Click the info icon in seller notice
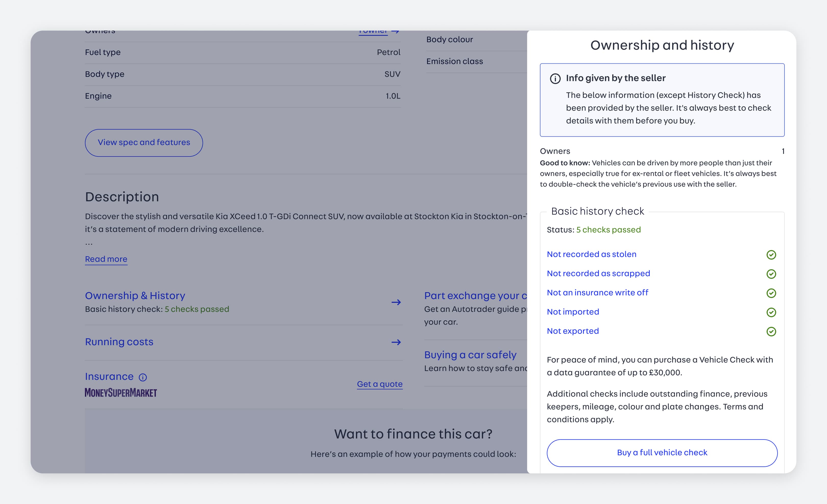 pyautogui.click(x=555, y=79)
